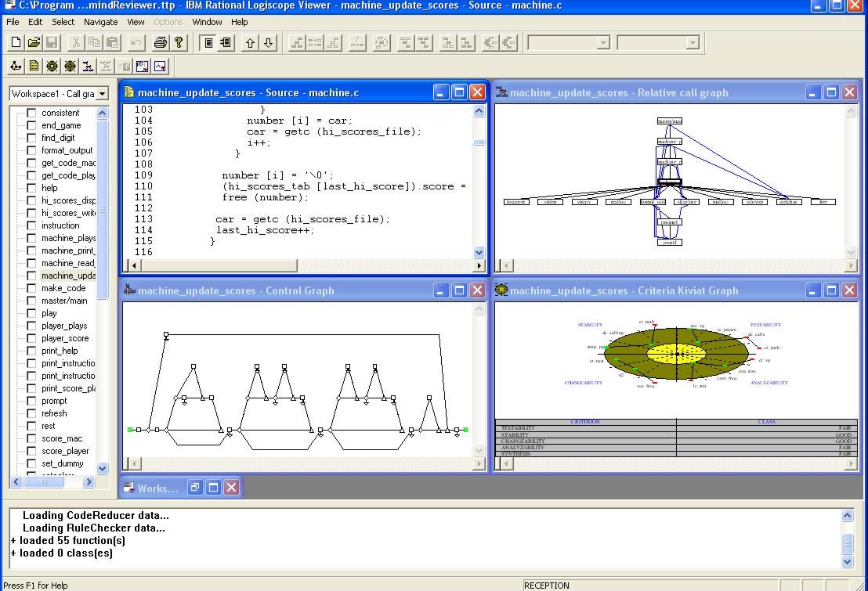Screen dimensions: 868x591
Task: Click the function list vertical scroll thumb
Action: [x=103, y=209]
